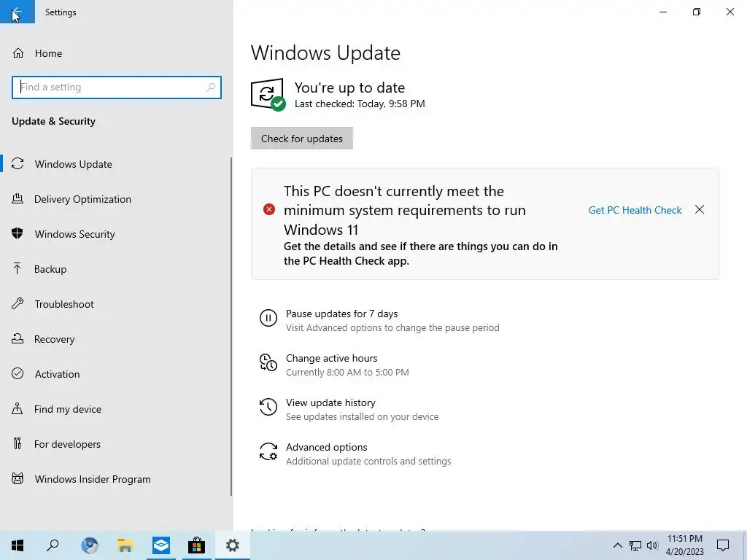This screenshot has width=747, height=560.
Task: Click the For developers tools icon
Action: click(18, 443)
